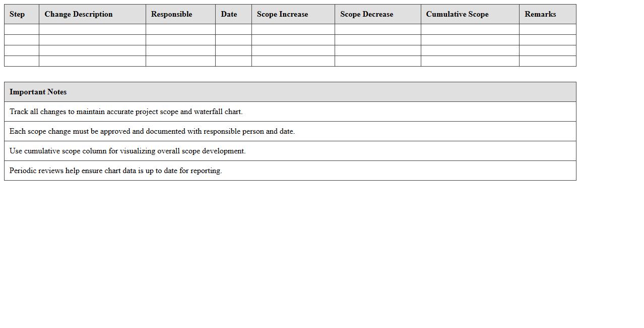Click last empty cell under Cumulative Scope

(x=470, y=61)
